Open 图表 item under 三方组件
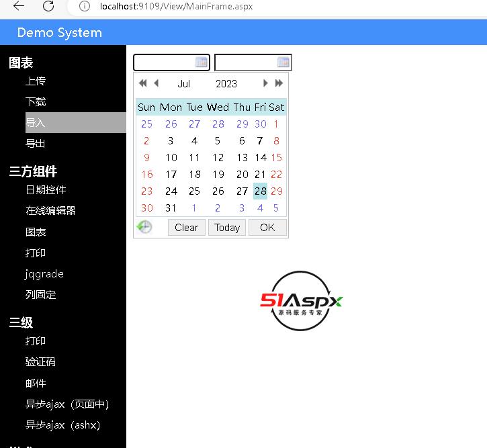The height and width of the screenshot is (448, 487). (36, 232)
